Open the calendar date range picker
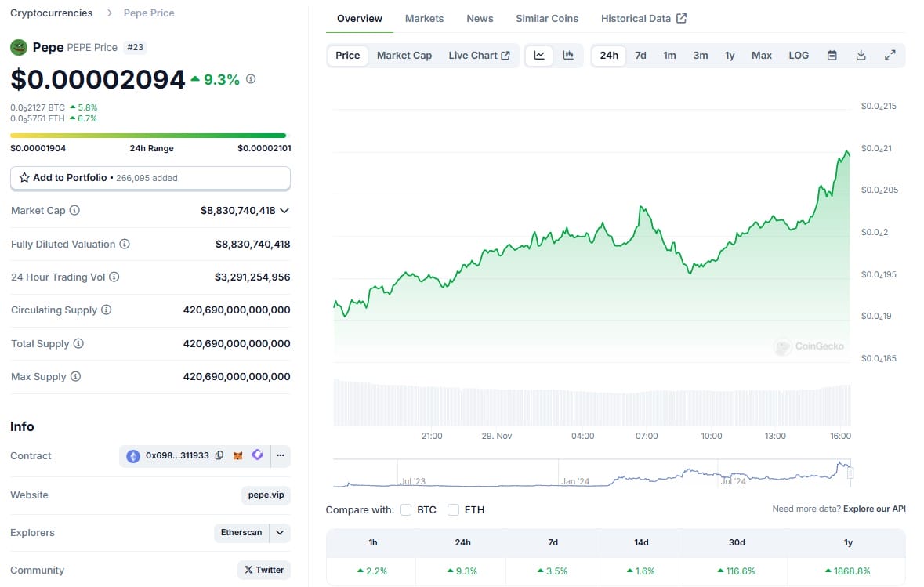Image resolution: width=924 pixels, height=587 pixels. (832, 56)
